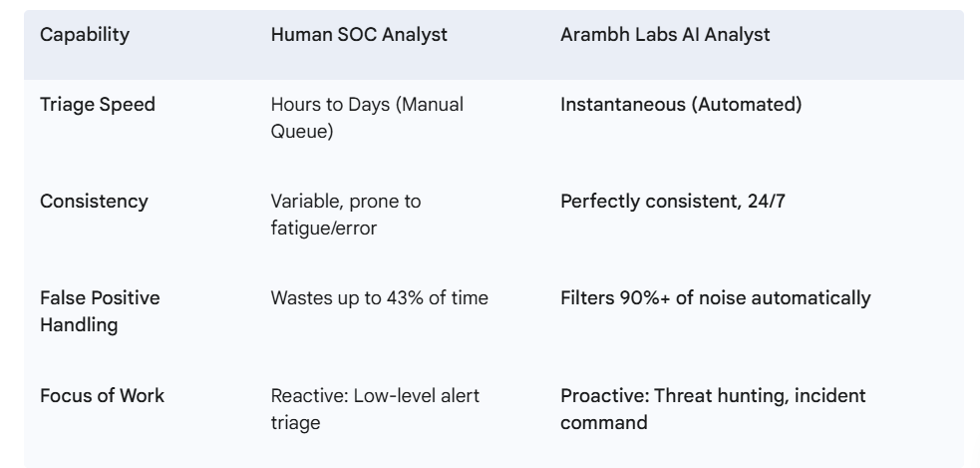Screen dimensions: 980x468
Task: Click the Hours to Days (Manual Queue) cell
Action: click(367, 118)
